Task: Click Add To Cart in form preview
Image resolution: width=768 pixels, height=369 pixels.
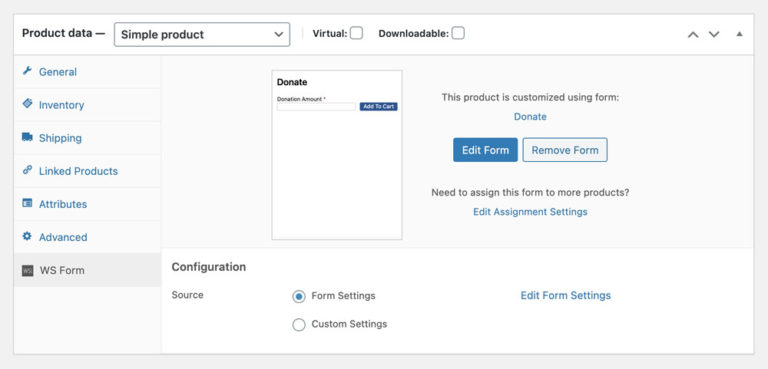Action: click(379, 106)
